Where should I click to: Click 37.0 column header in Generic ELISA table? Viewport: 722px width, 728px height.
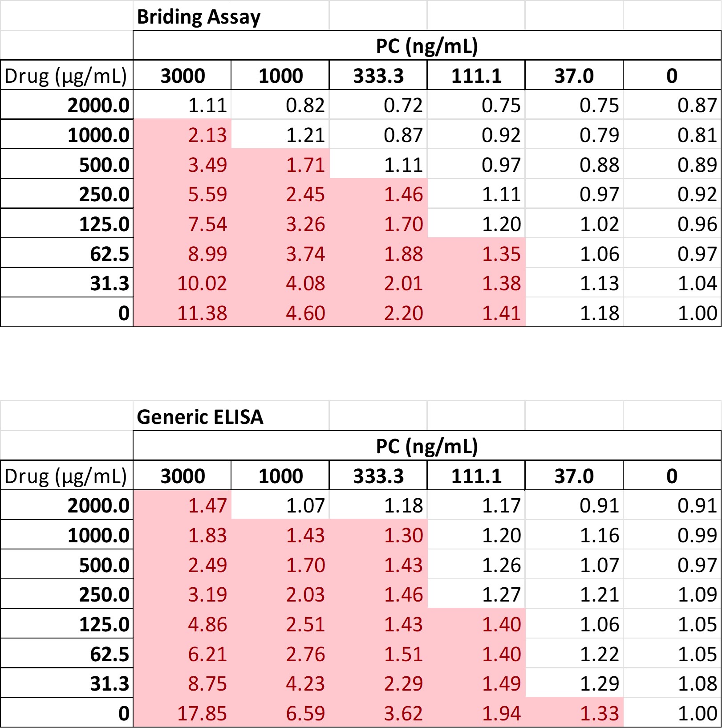point(574,476)
